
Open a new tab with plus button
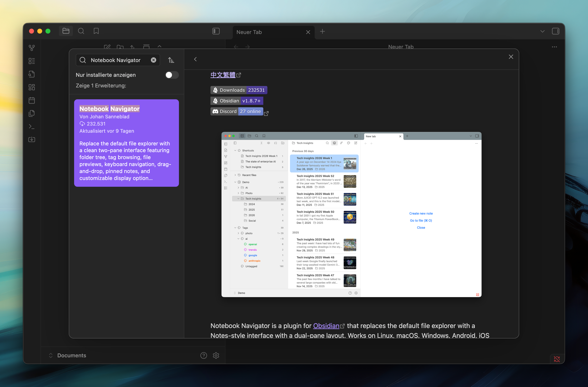[322, 31]
